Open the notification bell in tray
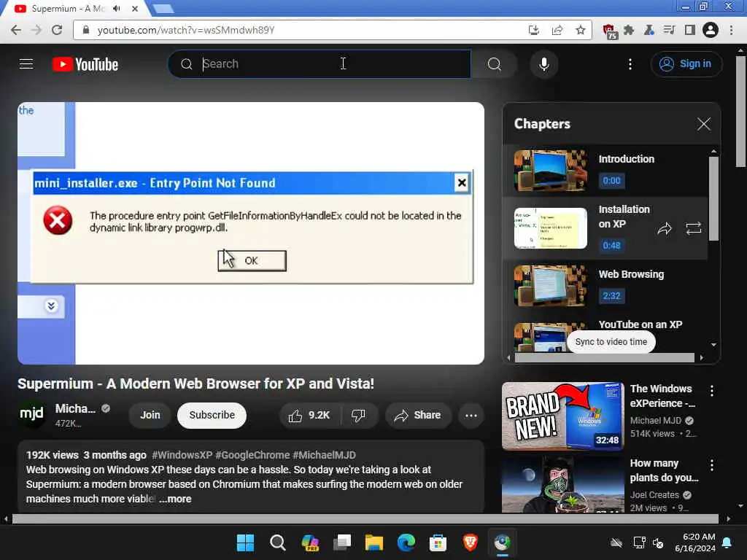747x560 pixels. (727, 542)
